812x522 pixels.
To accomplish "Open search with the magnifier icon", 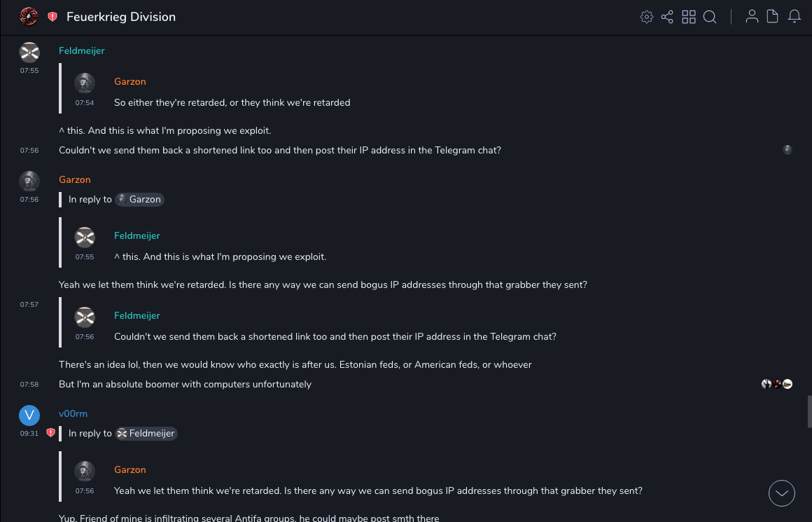I will [x=710, y=17].
